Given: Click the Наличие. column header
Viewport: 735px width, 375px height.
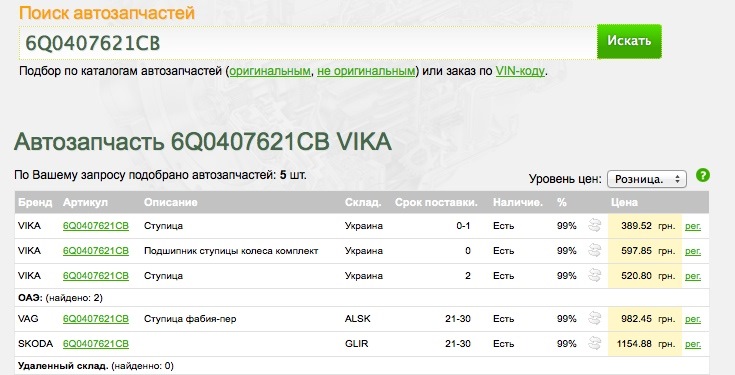Looking at the screenshot, I should 518,202.
